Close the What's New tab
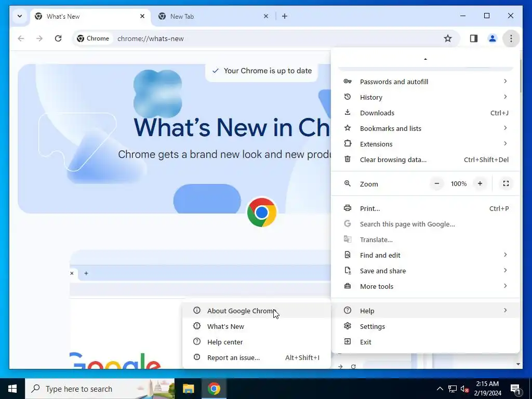The image size is (532, 399). point(142,16)
